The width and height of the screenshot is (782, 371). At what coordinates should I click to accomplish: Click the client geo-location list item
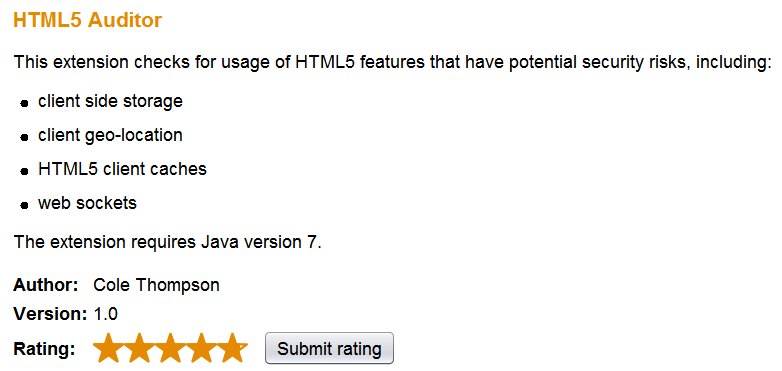pyautogui.click(x=110, y=135)
